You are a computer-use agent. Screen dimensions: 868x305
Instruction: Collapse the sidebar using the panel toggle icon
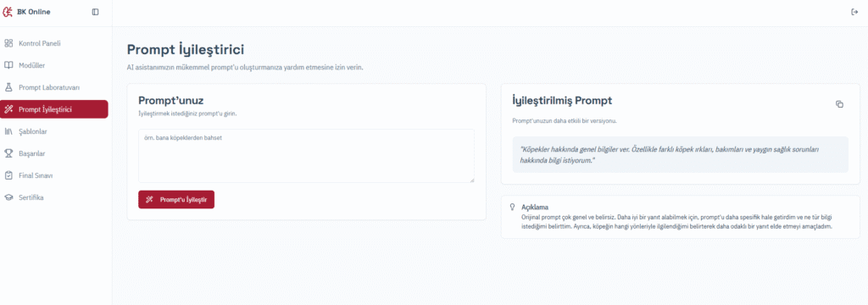click(95, 12)
